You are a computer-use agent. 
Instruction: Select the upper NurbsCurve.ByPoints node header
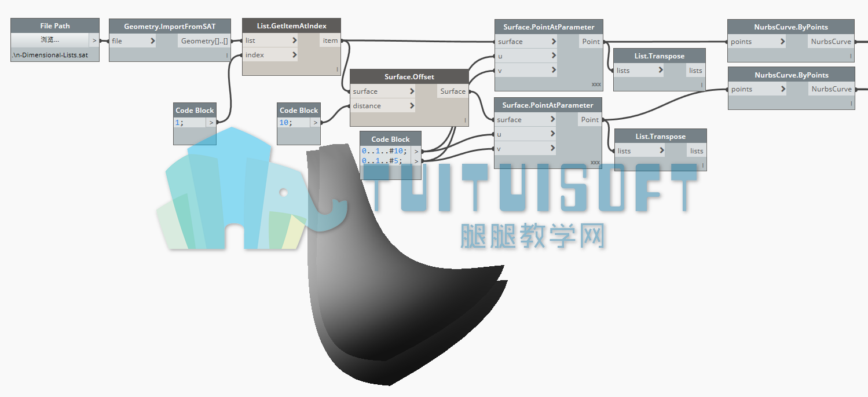791,27
